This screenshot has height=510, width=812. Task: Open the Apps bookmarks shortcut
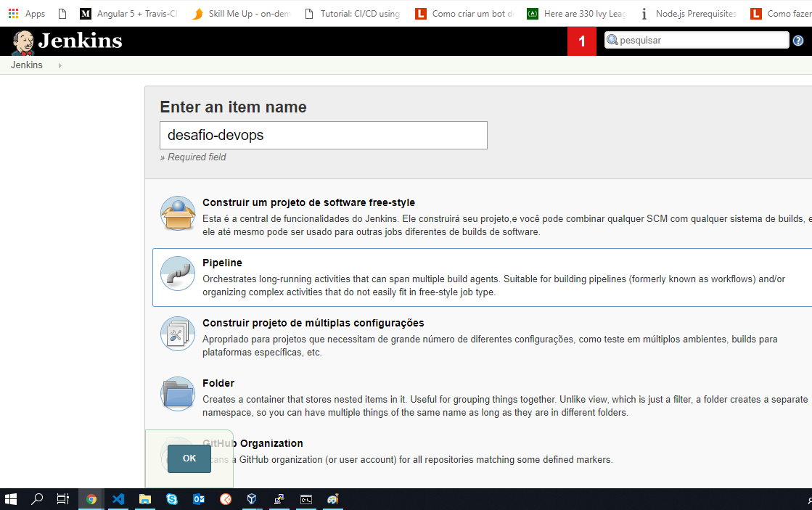tap(27, 14)
